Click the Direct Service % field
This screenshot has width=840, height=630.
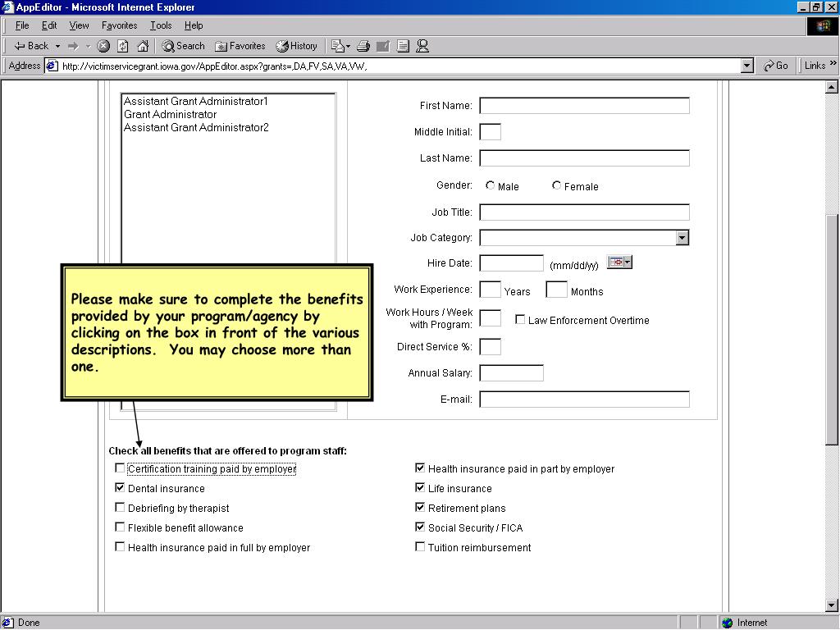click(x=491, y=347)
